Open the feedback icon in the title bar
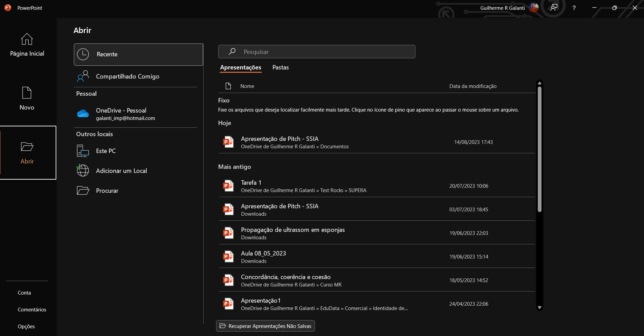 [x=554, y=8]
